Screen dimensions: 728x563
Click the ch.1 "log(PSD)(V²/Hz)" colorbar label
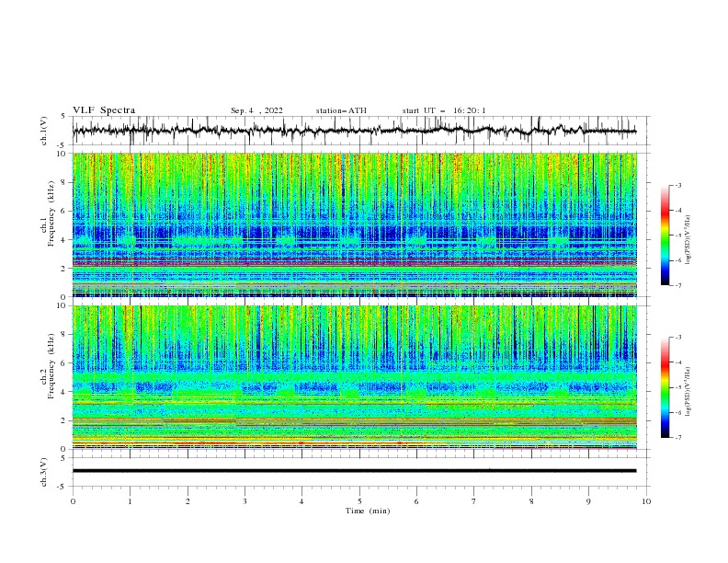[688, 240]
